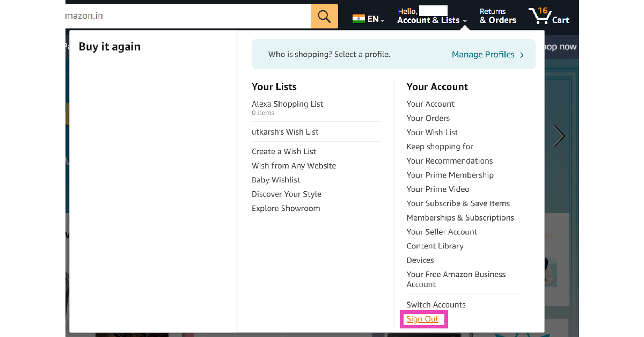Click the search magnifier button
The height and width of the screenshot is (337, 644).
point(324,16)
